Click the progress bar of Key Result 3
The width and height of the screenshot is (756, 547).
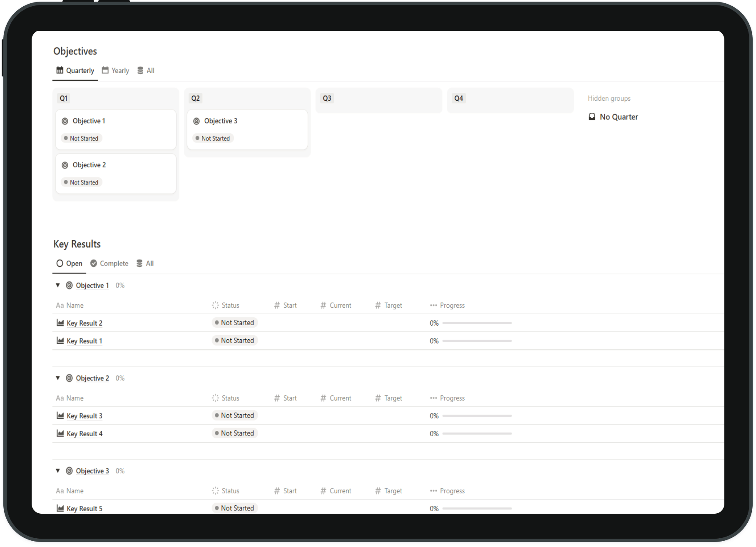click(477, 416)
